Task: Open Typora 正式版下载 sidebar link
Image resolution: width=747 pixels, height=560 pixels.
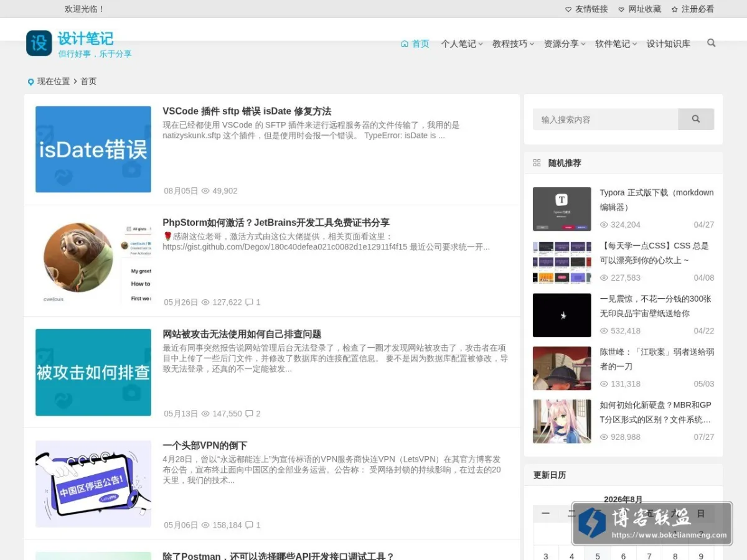Action: click(657, 200)
